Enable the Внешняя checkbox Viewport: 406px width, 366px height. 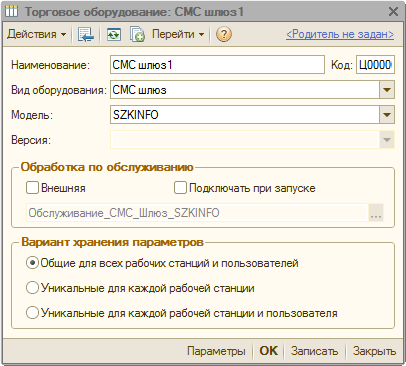point(32,188)
